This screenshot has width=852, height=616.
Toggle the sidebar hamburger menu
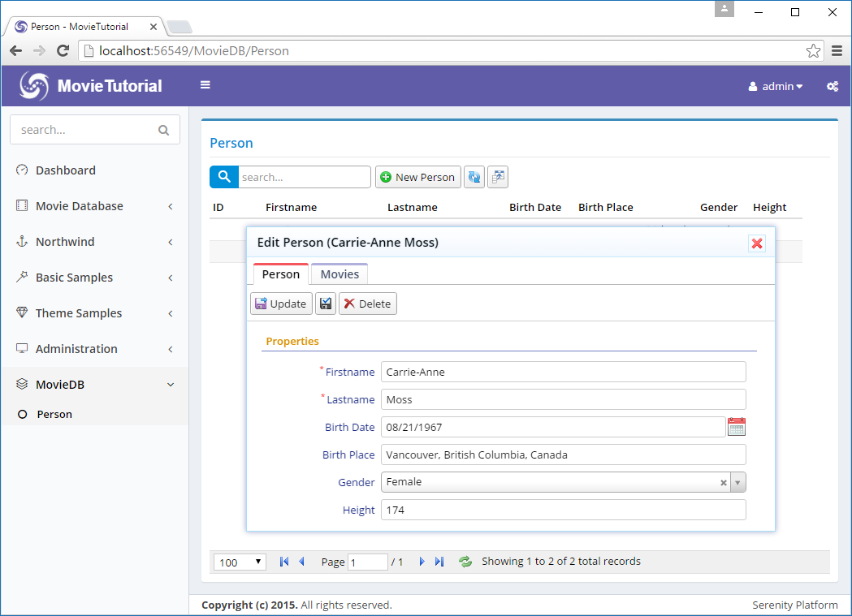(205, 85)
